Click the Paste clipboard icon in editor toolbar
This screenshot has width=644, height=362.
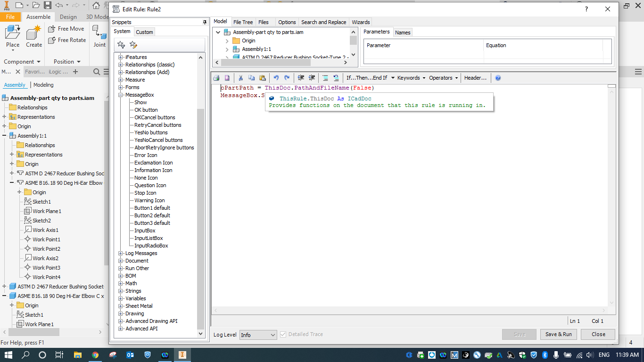pos(263,78)
